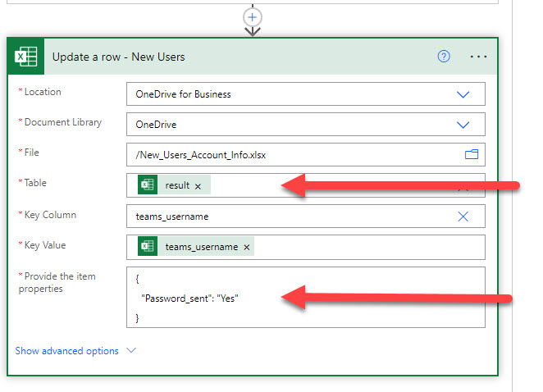Click the Excel connector icon in header
Viewport: 543px width, 392px height.
pos(26,57)
